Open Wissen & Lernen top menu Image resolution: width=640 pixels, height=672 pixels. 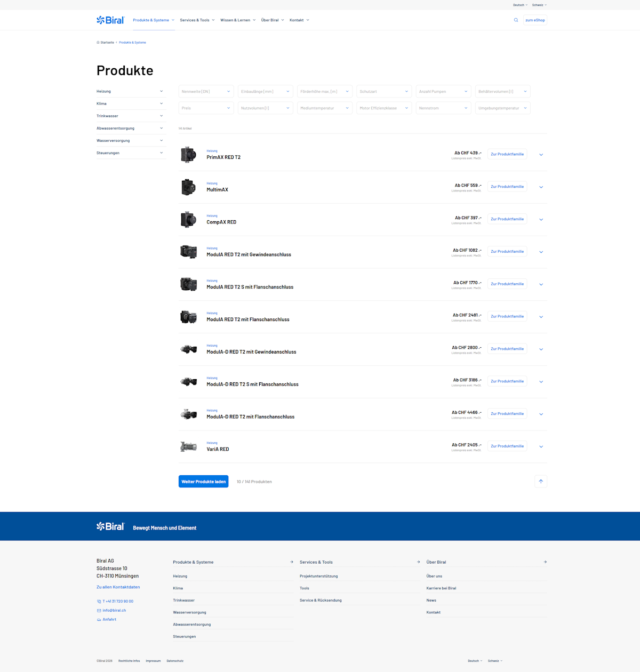[x=238, y=20]
